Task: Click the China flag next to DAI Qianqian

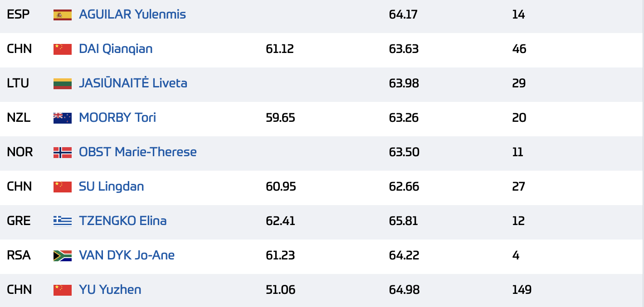Action: 63,49
